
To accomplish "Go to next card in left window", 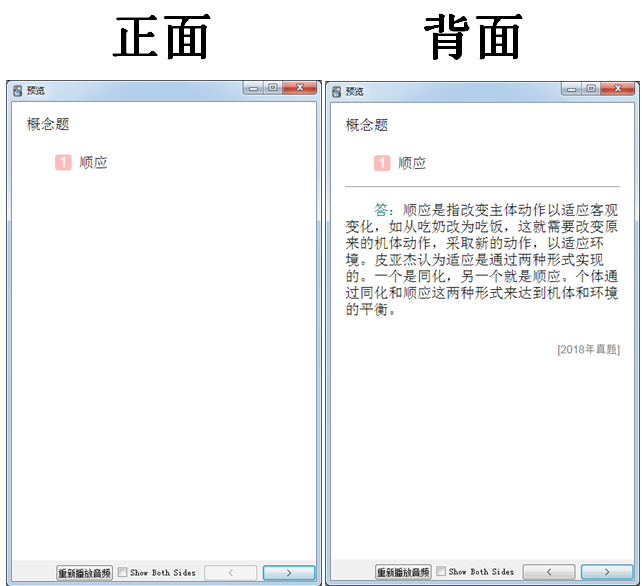I will tap(289, 572).
